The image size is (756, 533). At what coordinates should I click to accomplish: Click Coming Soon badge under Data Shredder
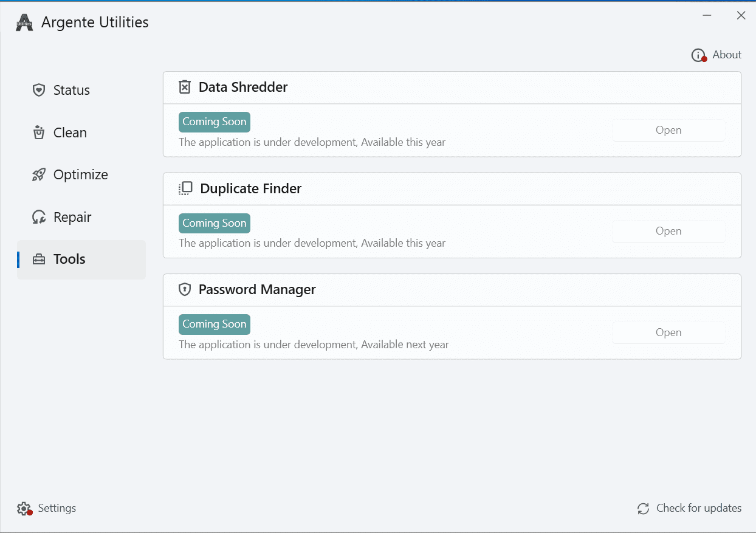point(215,122)
